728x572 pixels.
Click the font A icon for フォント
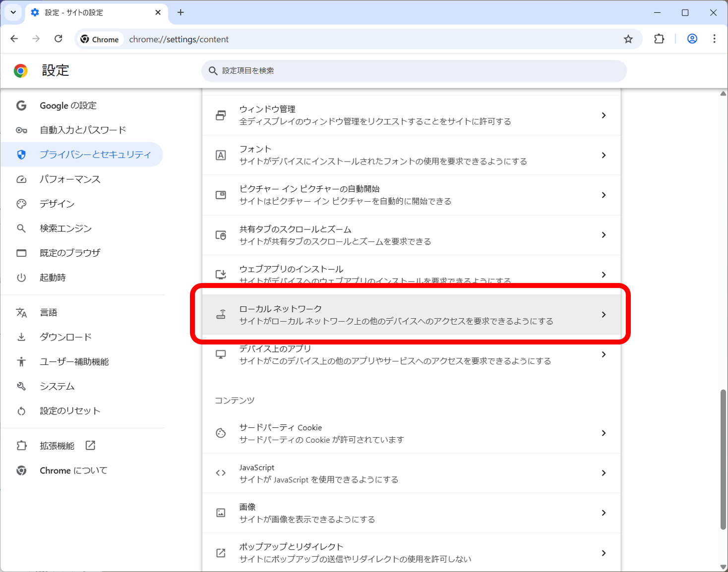coord(221,155)
